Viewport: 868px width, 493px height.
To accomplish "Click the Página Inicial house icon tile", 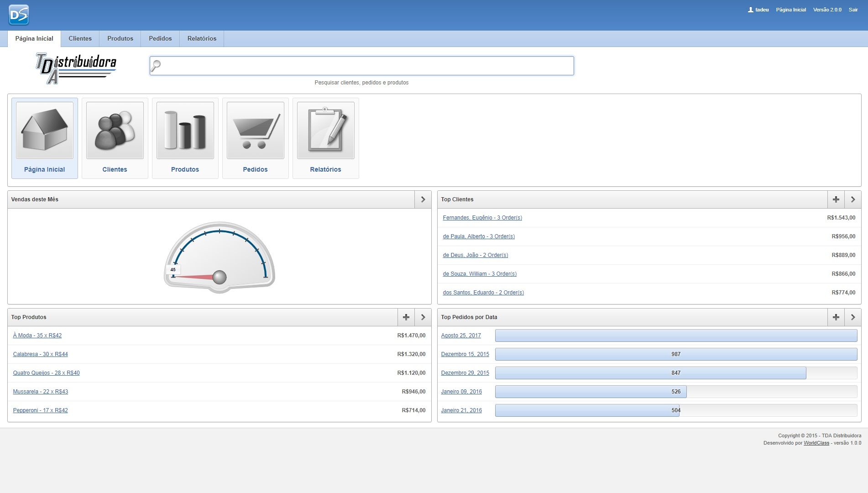I will [44, 131].
